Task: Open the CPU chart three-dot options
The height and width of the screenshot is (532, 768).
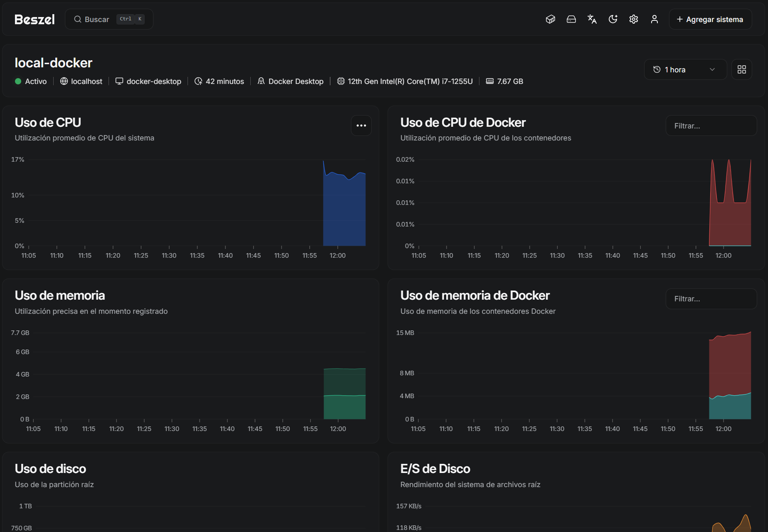Action: 361,126
